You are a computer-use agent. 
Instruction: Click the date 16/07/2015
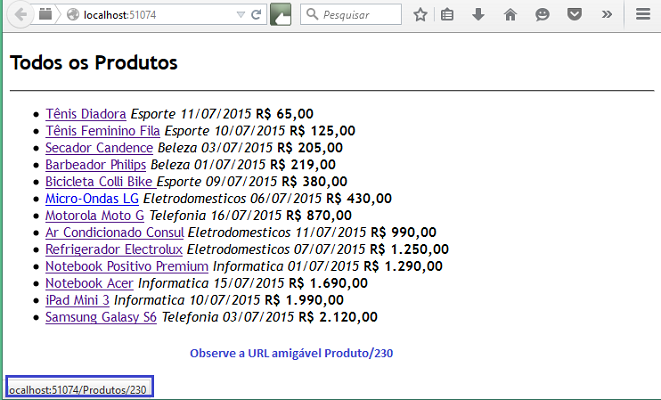click(246, 215)
